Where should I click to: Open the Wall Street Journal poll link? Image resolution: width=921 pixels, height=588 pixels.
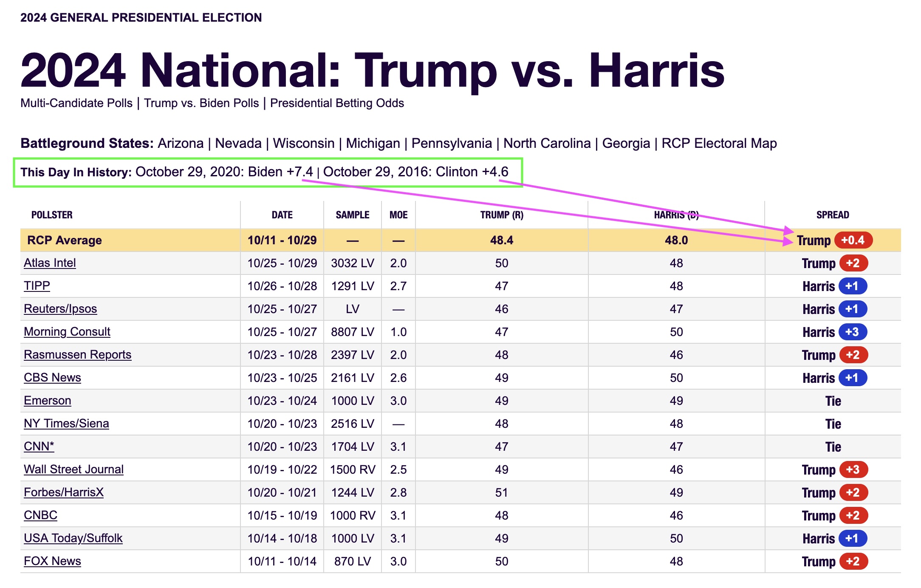click(x=73, y=469)
